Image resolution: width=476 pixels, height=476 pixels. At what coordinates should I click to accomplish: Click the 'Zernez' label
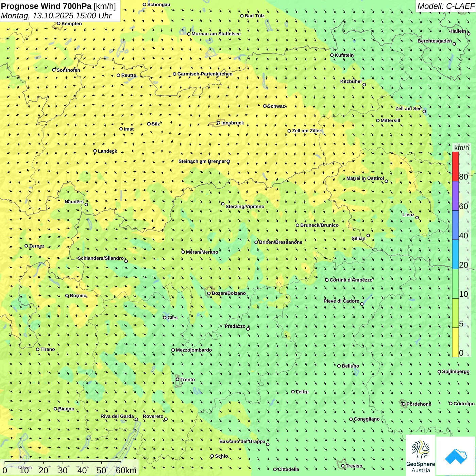point(37,246)
